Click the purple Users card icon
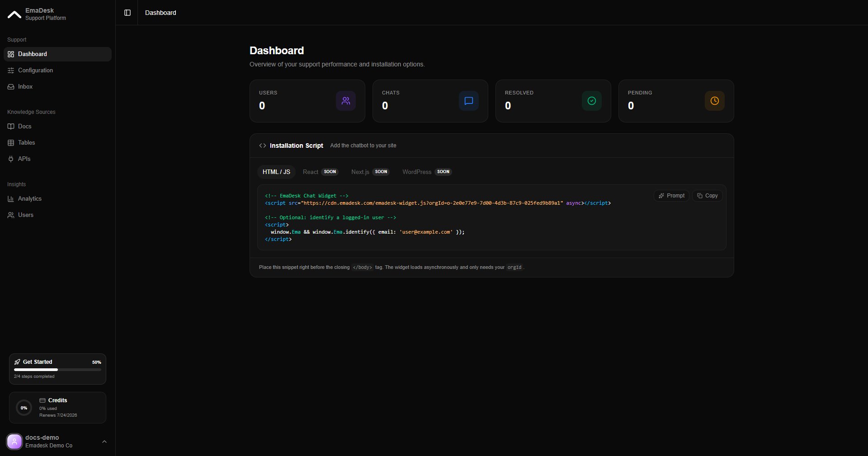The height and width of the screenshot is (456, 868). click(x=346, y=101)
